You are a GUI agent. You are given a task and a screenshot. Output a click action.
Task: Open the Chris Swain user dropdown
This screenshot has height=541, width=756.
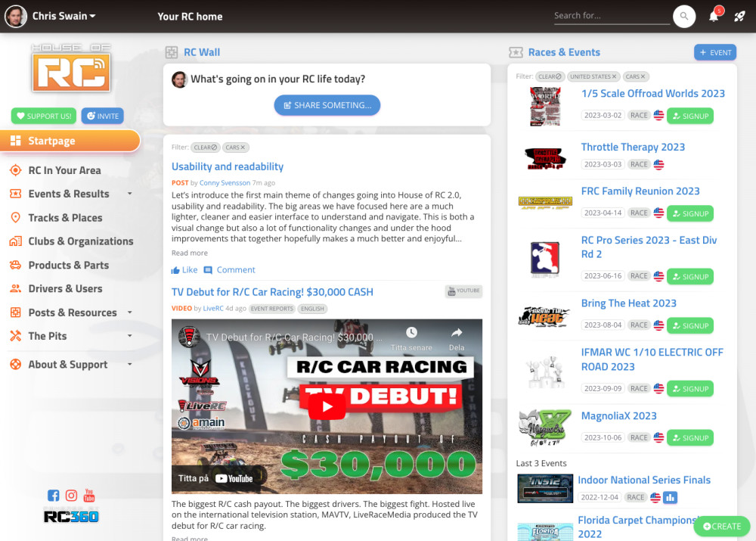[64, 16]
